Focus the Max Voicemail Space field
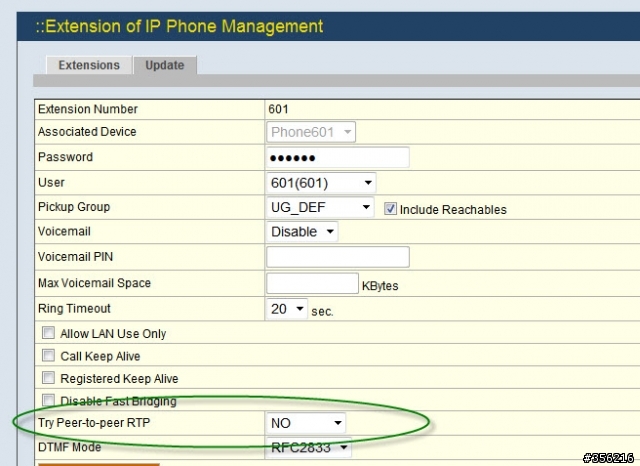Screen dimensions: 640x466 313,283
